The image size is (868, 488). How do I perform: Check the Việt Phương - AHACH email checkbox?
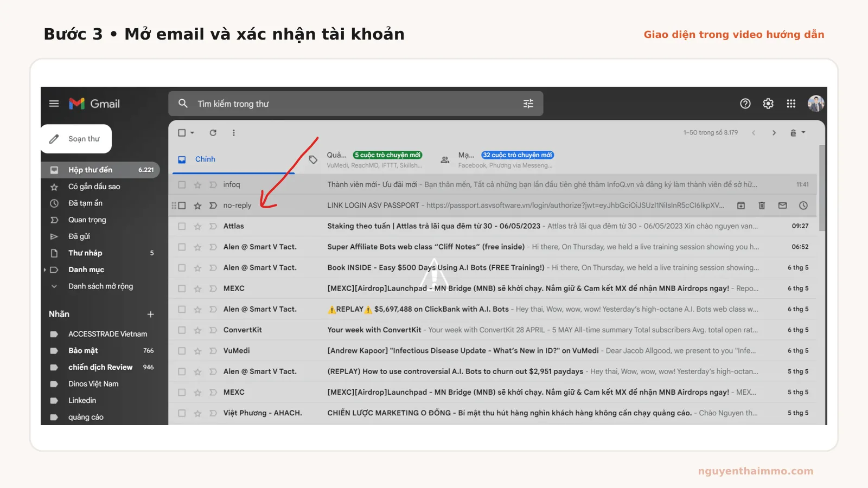click(x=182, y=413)
